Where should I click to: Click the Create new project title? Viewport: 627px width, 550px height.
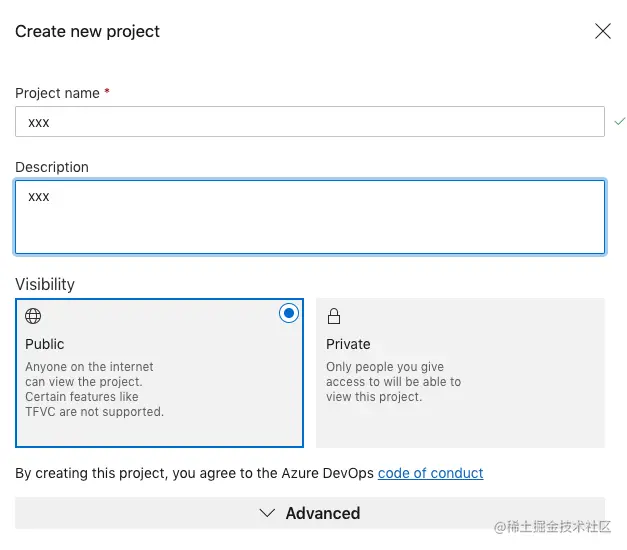[x=88, y=31]
